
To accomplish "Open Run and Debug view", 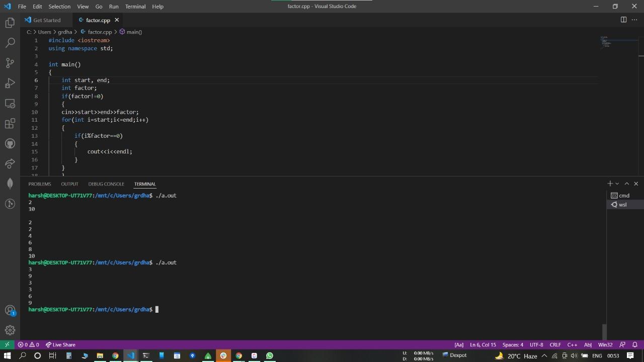I will (x=10, y=83).
